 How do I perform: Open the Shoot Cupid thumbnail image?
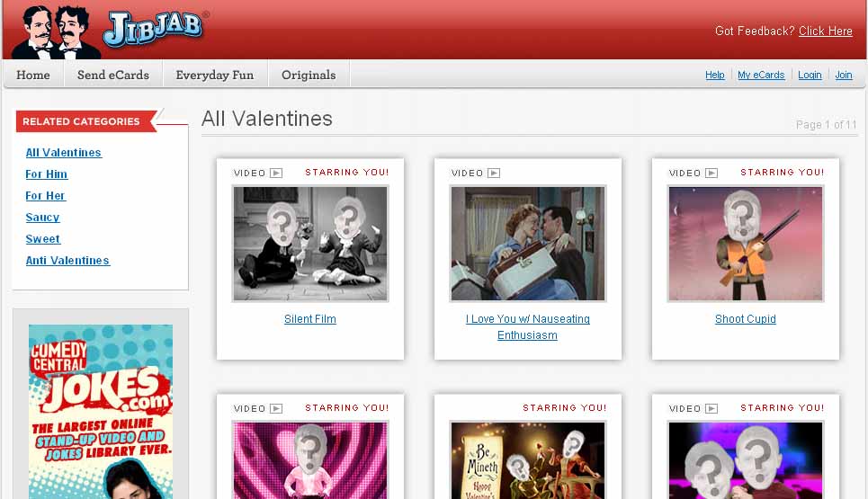tap(746, 244)
